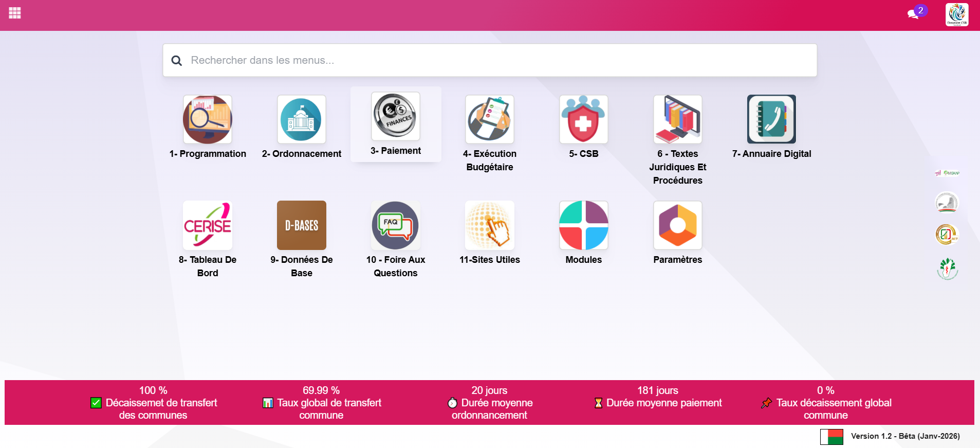Image resolution: width=980 pixels, height=448 pixels.
Task: Open the 1- Programmation app
Action: 208,127
